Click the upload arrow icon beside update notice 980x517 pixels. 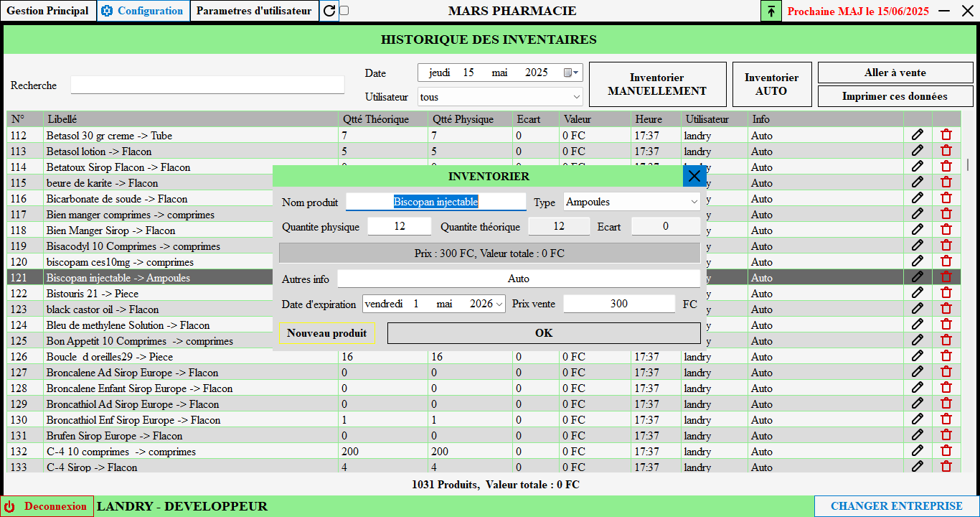click(x=771, y=11)
